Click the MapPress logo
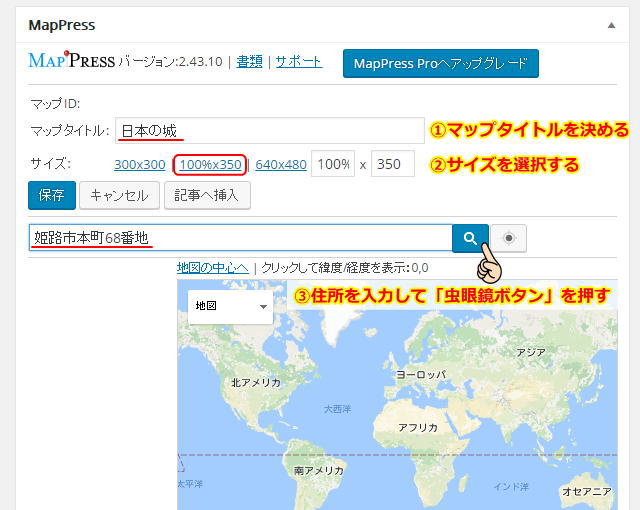640x510 pixels. (x=72, y=60)
